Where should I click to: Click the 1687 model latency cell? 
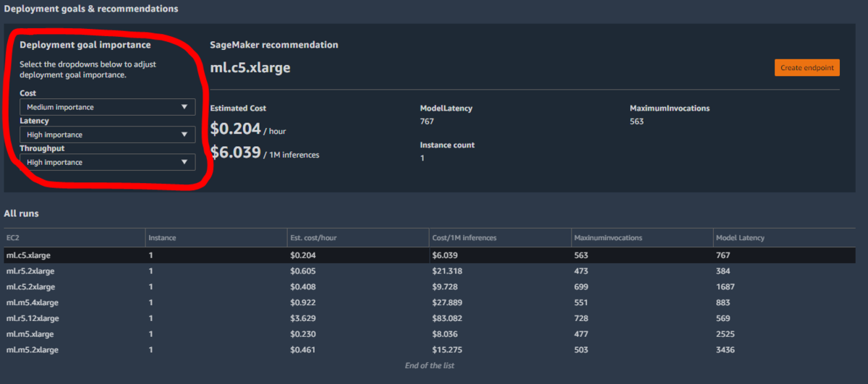coord(725,287)
